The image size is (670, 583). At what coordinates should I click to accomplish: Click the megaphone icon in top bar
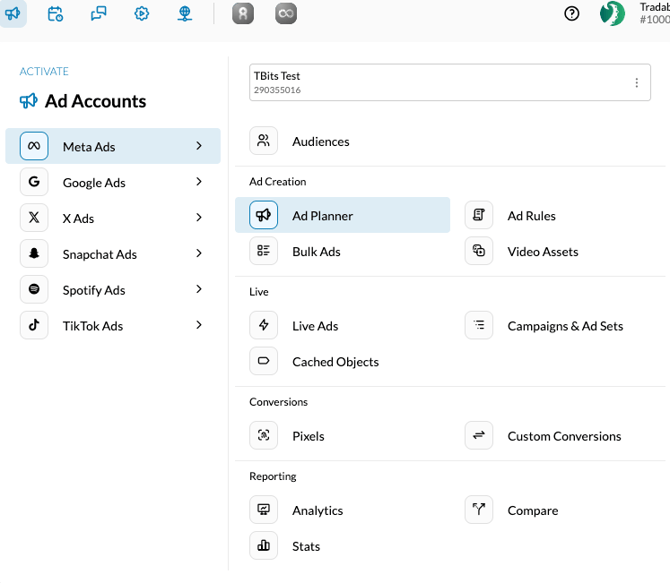tap(12, 14)
